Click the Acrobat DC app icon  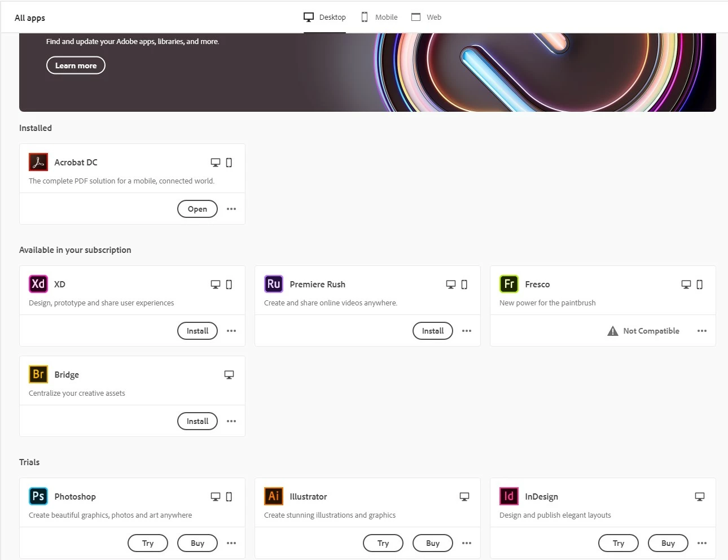[38, 162]
